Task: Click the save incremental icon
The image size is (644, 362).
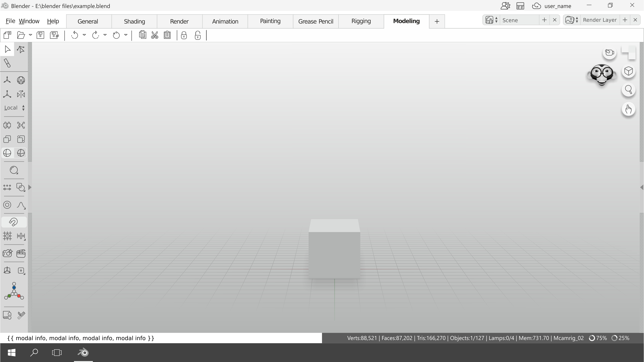Action: (x=55, y=35)
